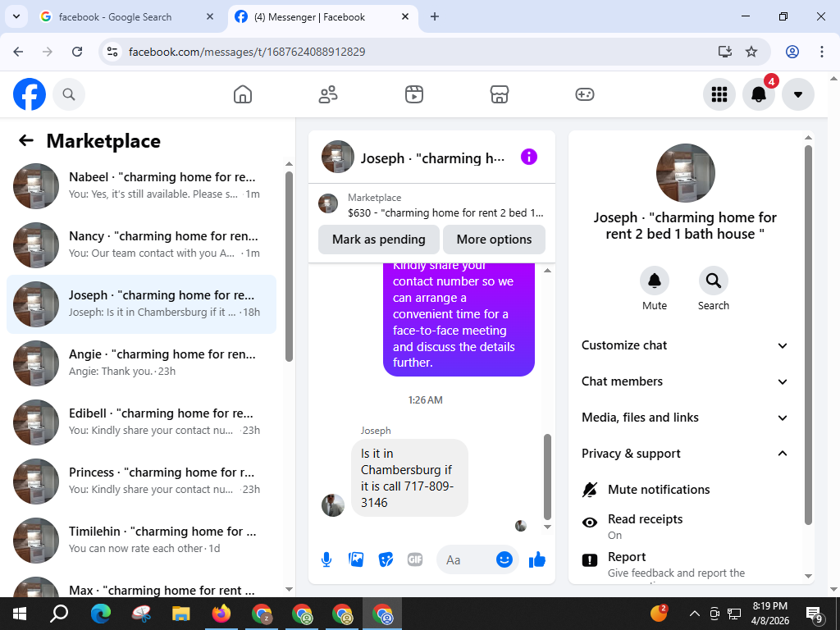Select the Messenger | Facebook tab
840x630 pixels.
click(x=324, y=16)
